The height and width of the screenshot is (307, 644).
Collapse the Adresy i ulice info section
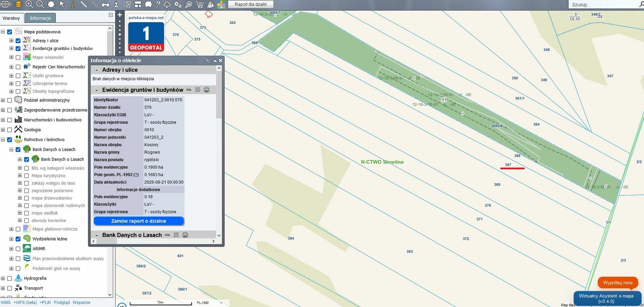97,70
